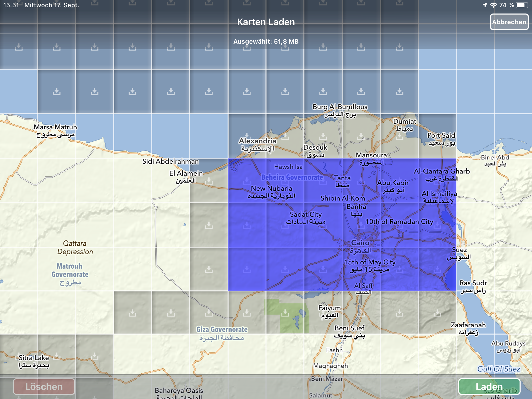The height and width of the screenshot is (399, 532).
Task: Click the 'Sitra Lake' label
Action: [34, 358]
